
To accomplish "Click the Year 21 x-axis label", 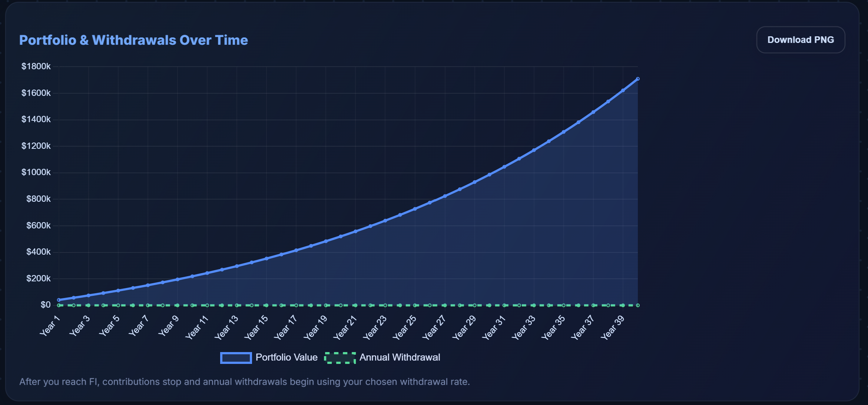I will 345,327.
